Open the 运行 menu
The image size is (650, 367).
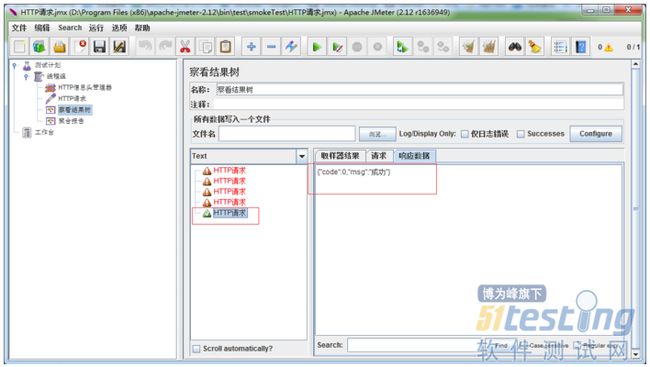click(96, 28)
